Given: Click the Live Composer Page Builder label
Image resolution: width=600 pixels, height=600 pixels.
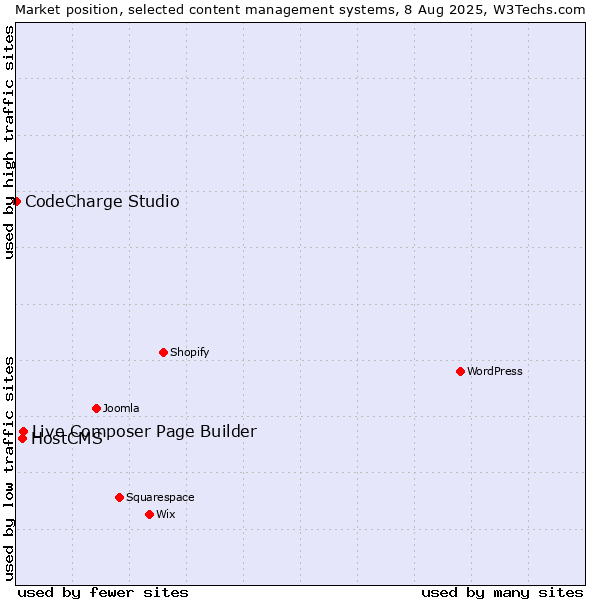Looking at the screenshot, I should tap(144, 431).
